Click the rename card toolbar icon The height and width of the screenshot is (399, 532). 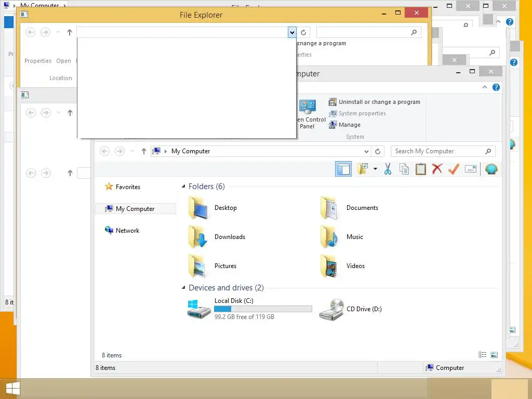click(x=471, y=169)
